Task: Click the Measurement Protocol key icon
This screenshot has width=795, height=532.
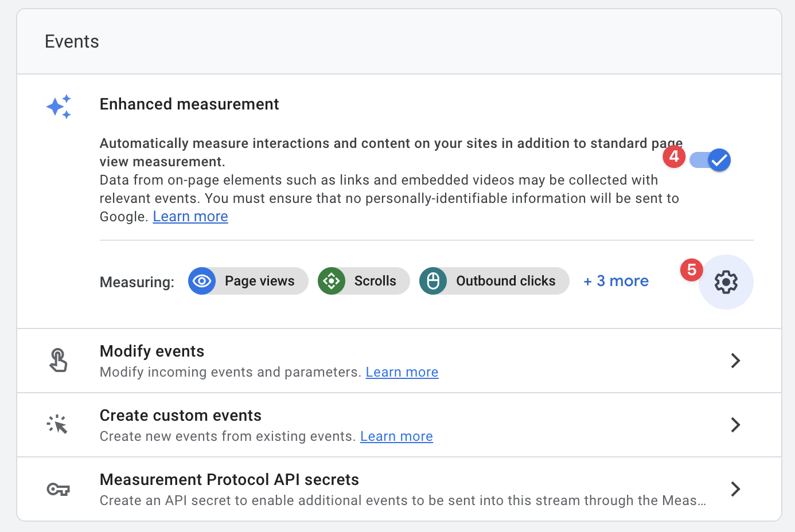Action: click(x=58, y=489)
